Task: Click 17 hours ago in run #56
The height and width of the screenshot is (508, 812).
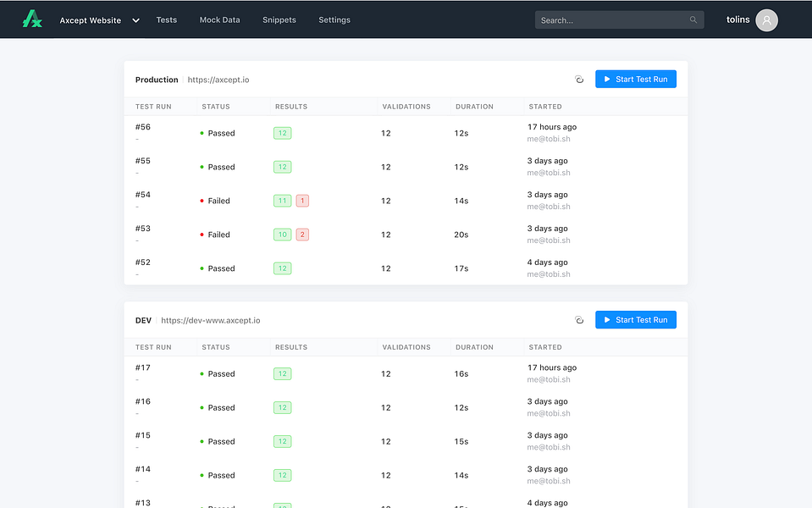Action: pos(552,127)
